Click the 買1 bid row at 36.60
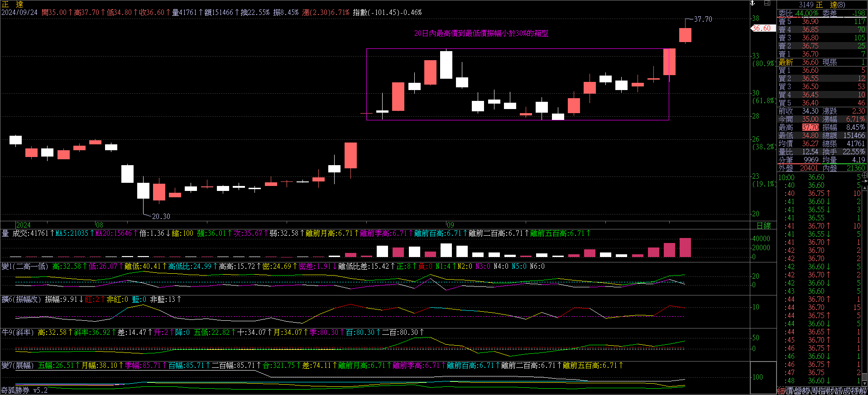This screenshot has width=868, height=395. pos(821,70)
